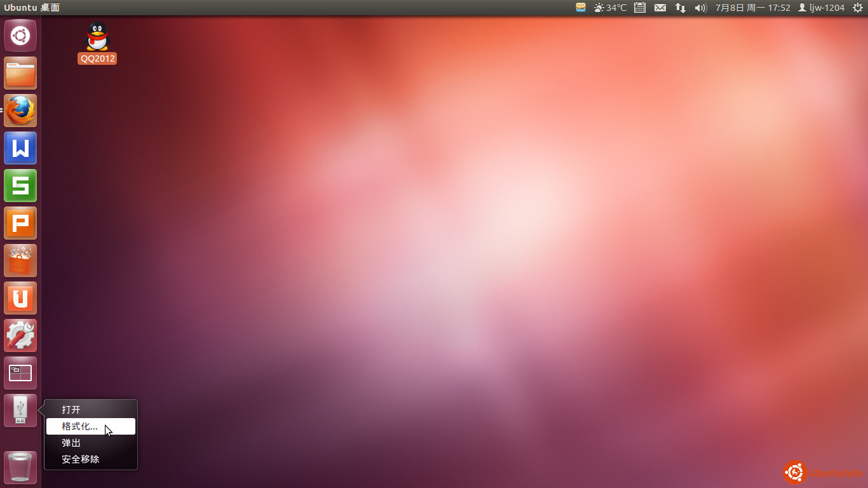Open WPS Spreadsheets from launcher

(x=20, y=186)
